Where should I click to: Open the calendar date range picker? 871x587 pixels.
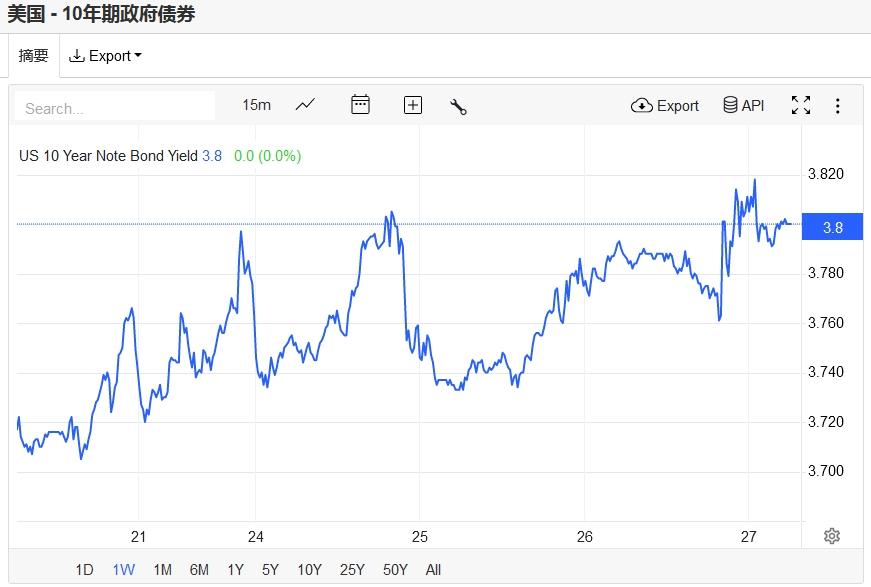(x=360, y=105)
